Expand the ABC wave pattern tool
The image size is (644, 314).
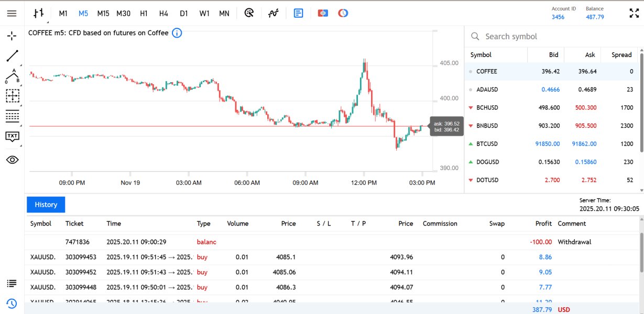12,76
